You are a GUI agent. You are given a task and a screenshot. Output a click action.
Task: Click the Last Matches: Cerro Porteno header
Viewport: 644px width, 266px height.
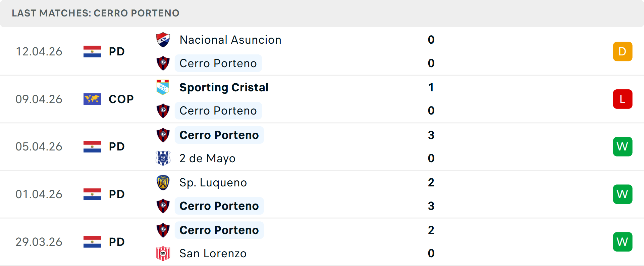[96, 13]
